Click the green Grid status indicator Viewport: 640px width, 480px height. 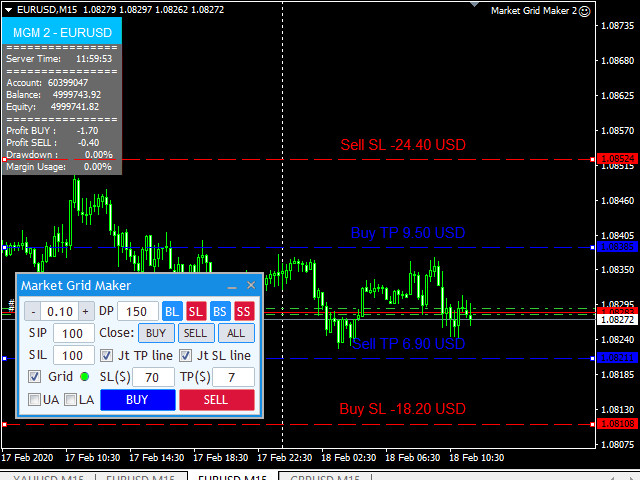(x=85, y=376)
